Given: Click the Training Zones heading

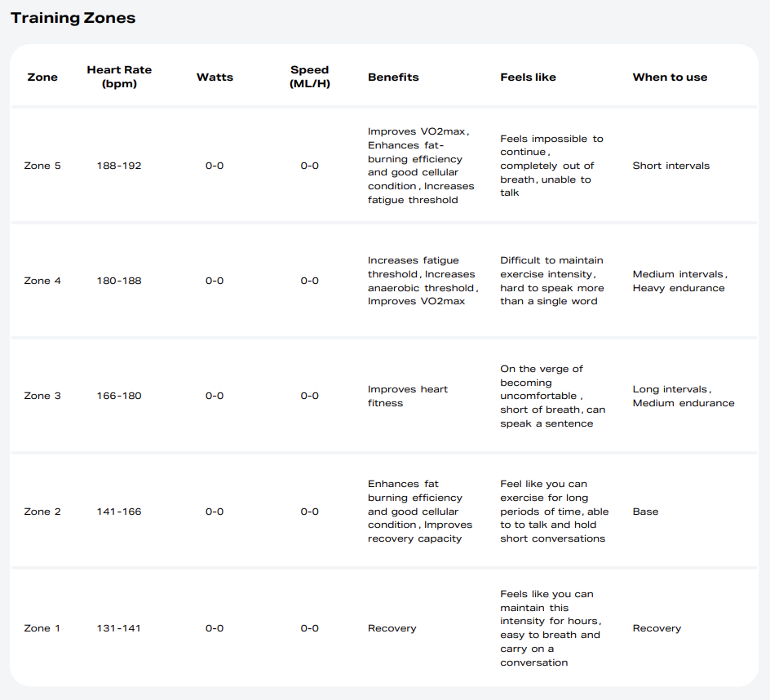Looking at the screenshot, I should (73, 18).
